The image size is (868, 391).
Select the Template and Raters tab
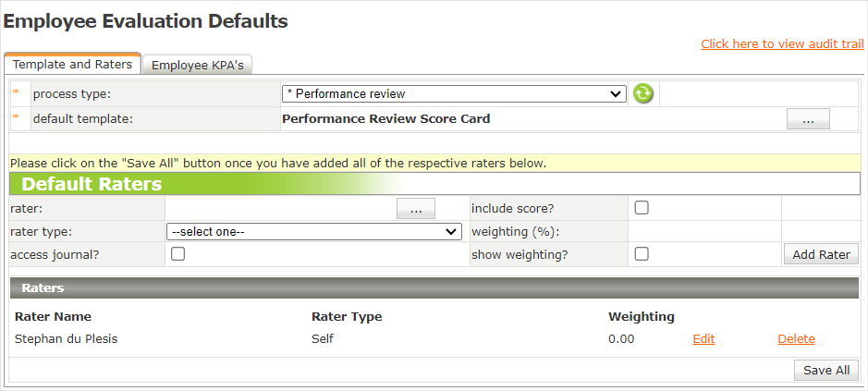72,64
